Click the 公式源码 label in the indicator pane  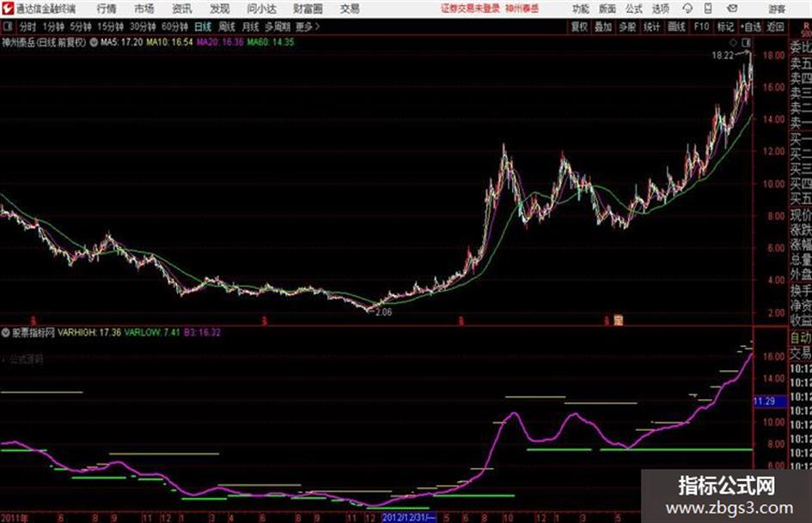point(26,359)
